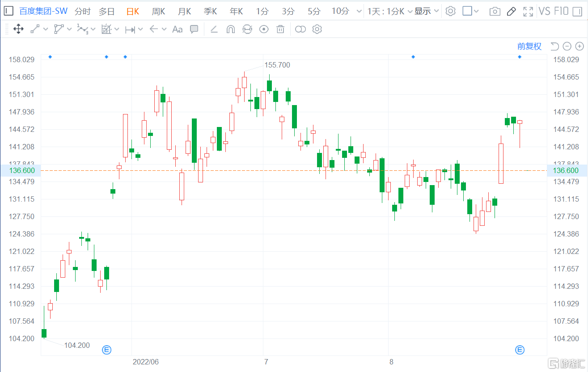
Task: Expand more minute-period options after 10分
Action: click(x=359, y=12)
